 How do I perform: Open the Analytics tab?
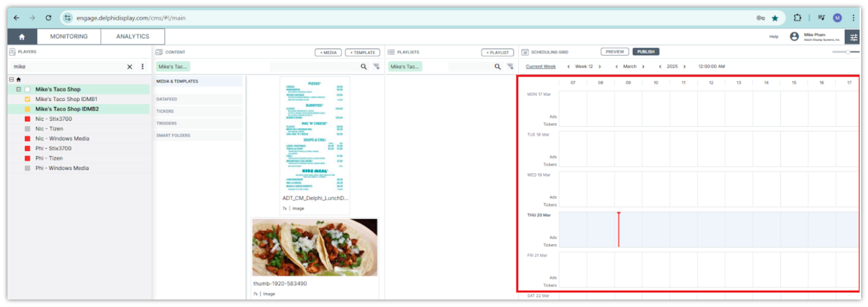click(133, 36)
